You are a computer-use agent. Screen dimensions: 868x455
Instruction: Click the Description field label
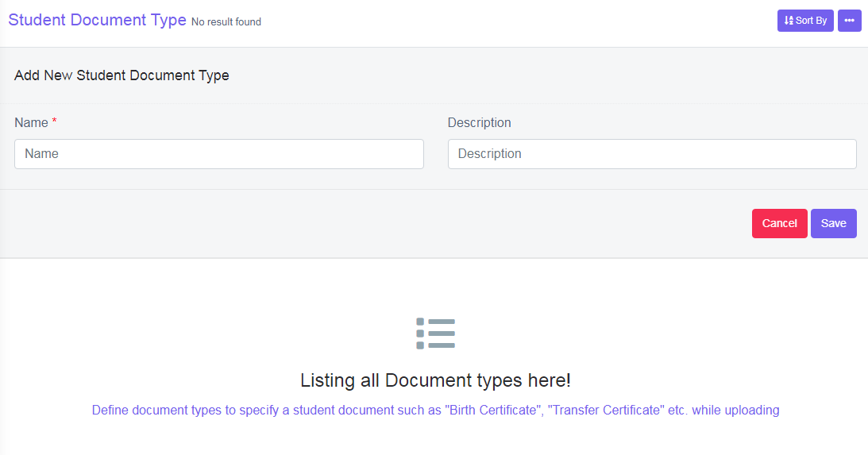tap(480, 123)
